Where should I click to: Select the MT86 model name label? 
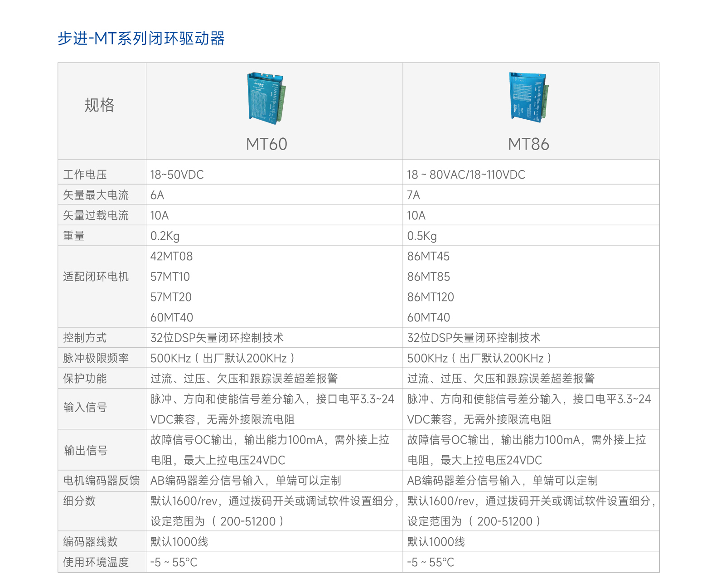coord(528,144)
